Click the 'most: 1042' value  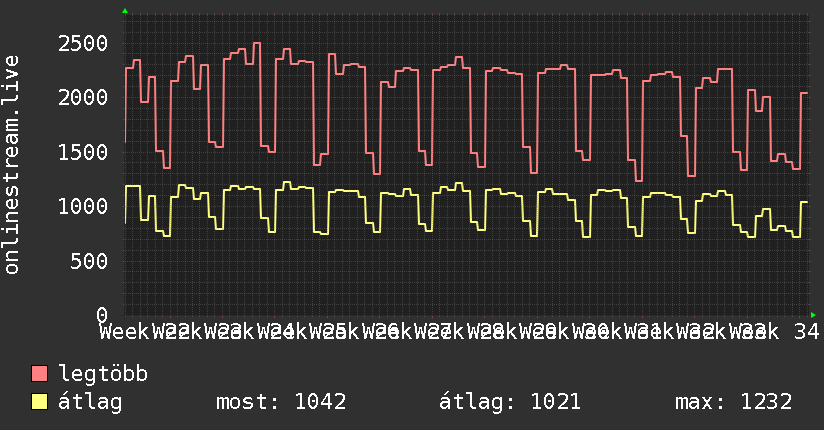point(281,402)
